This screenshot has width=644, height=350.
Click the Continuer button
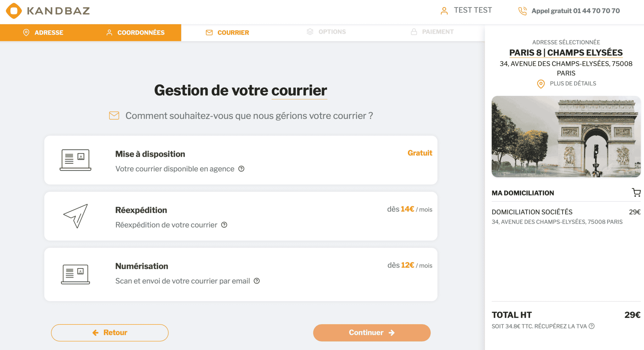pyautogui.click(x=372, y=333)
